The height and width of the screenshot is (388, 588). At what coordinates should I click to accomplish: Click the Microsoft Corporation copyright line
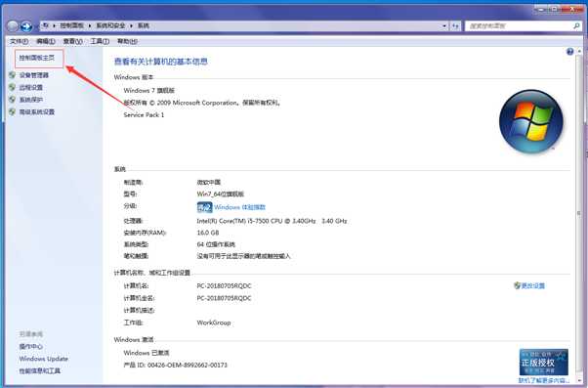click(x=202, y=103)
